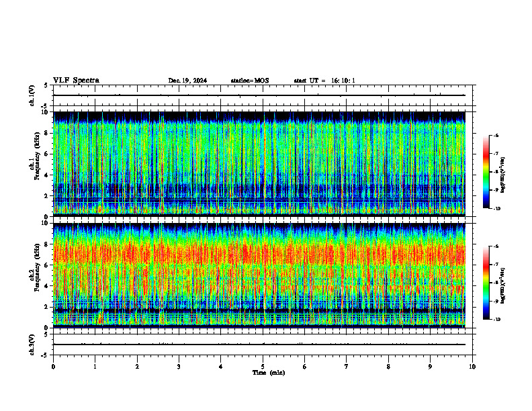The height and width of the screenshot is (411, 532).
Task: Click the time axis tick label "0"
Action: 53,367
